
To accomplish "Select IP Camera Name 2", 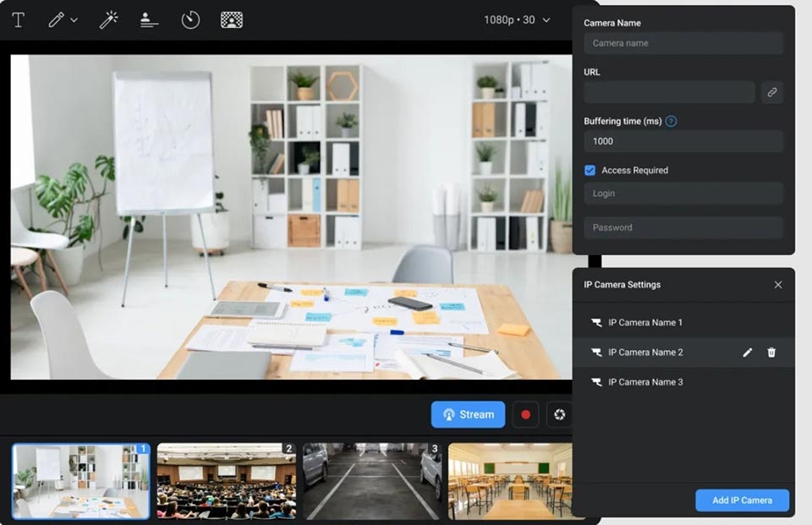I will pos(683,353).
